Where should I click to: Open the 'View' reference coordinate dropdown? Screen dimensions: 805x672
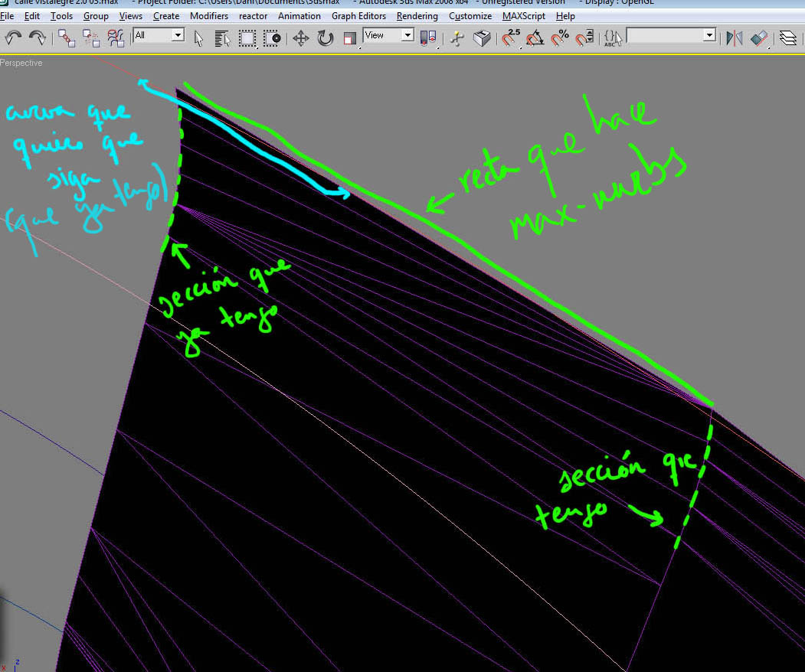[x=388, y=35]
